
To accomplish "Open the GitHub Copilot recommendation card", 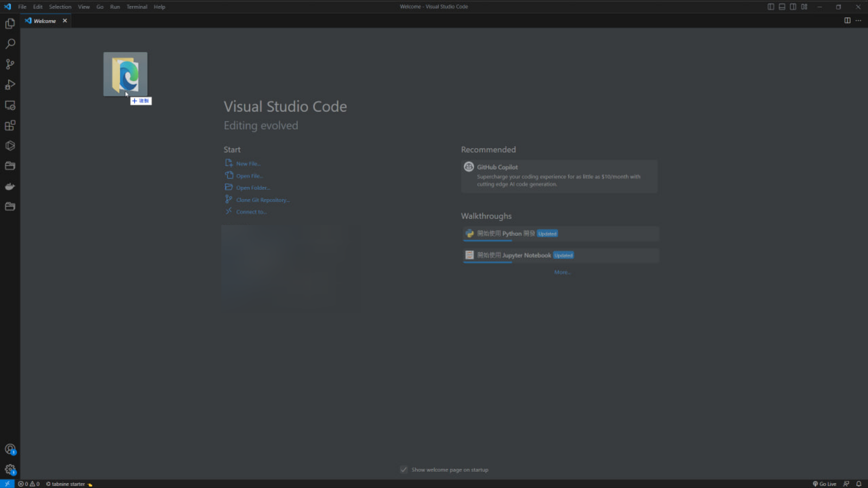I will (559, 176).
